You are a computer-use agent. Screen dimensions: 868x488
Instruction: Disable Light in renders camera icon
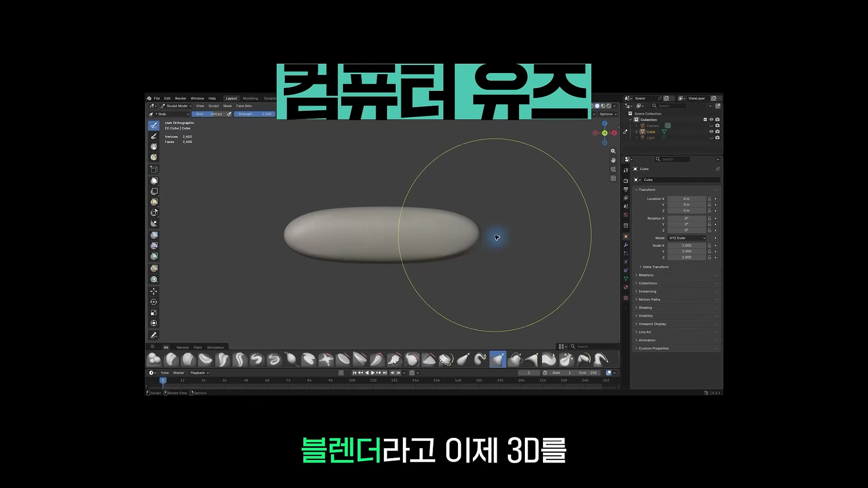click(x=717, y=138)
